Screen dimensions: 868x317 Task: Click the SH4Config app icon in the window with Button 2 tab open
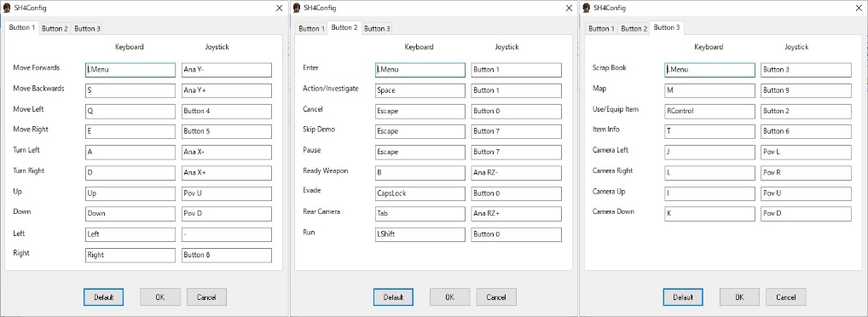[297, 8]
